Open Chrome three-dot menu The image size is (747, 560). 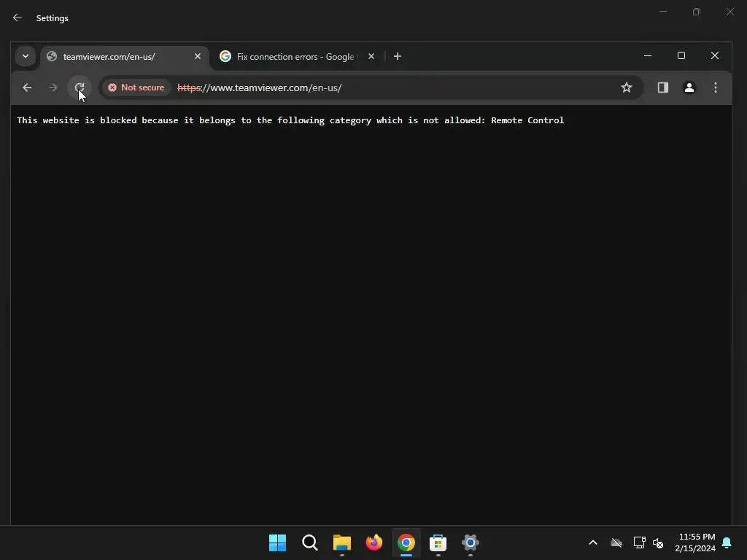[x=715, y=87]
